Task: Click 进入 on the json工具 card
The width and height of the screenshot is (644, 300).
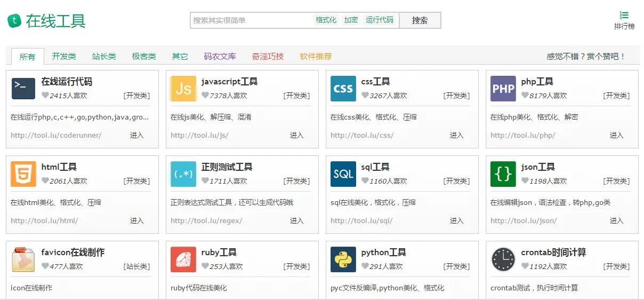Action: pos(617,221)
